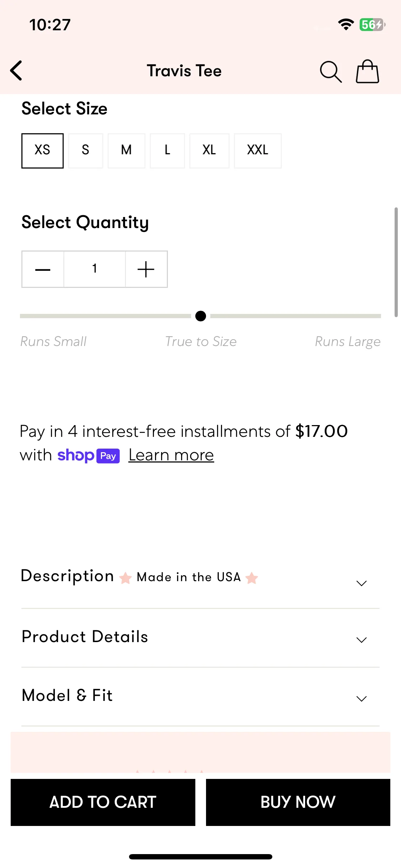Select size L option

(167, 151)
